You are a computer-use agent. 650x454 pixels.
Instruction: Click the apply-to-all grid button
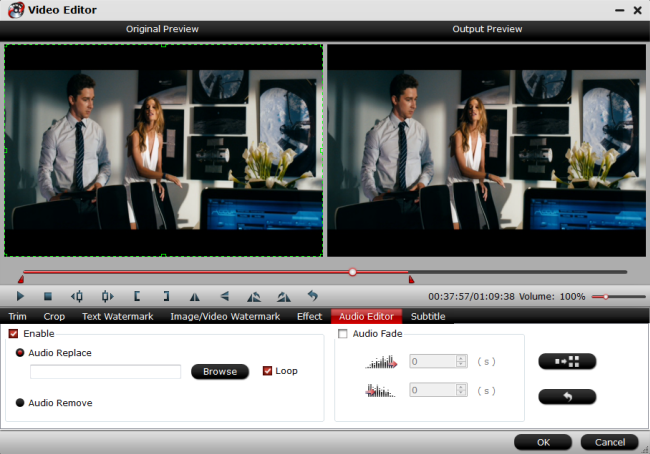(567, 361)
